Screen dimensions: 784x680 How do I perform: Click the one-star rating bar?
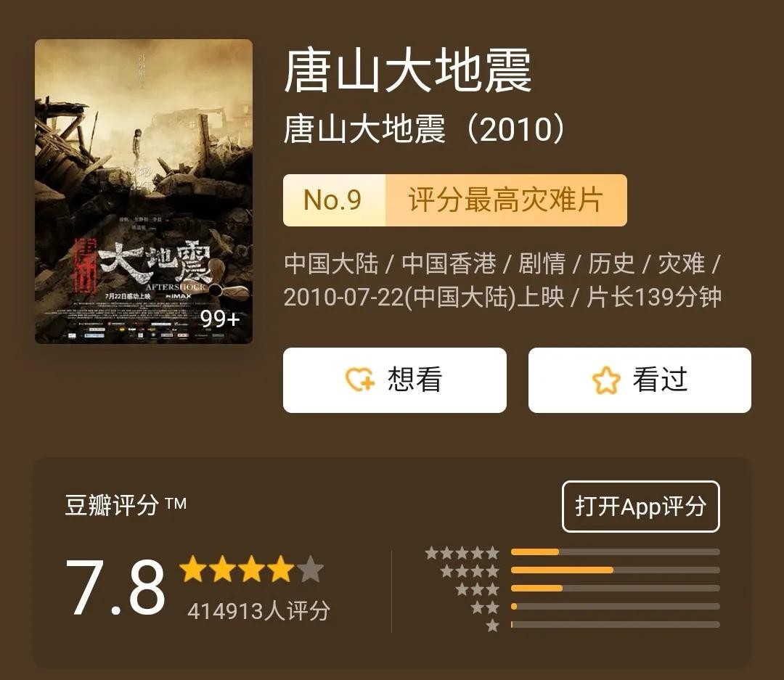[616, 625]
